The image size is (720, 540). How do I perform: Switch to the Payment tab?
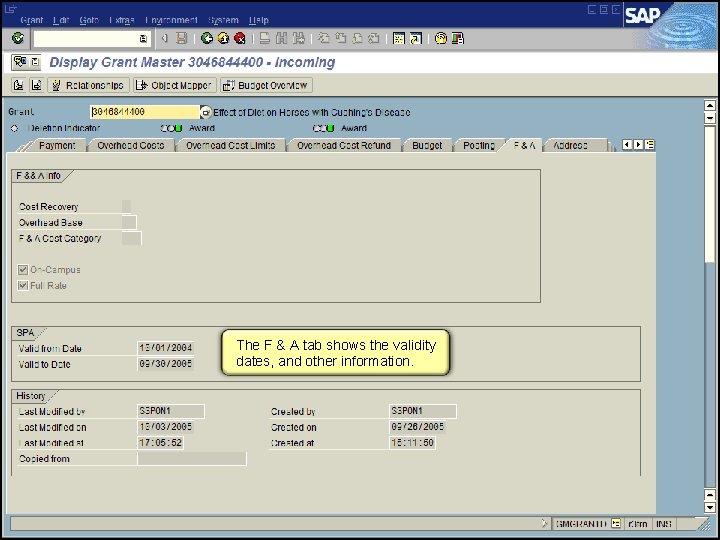[57, 146]
